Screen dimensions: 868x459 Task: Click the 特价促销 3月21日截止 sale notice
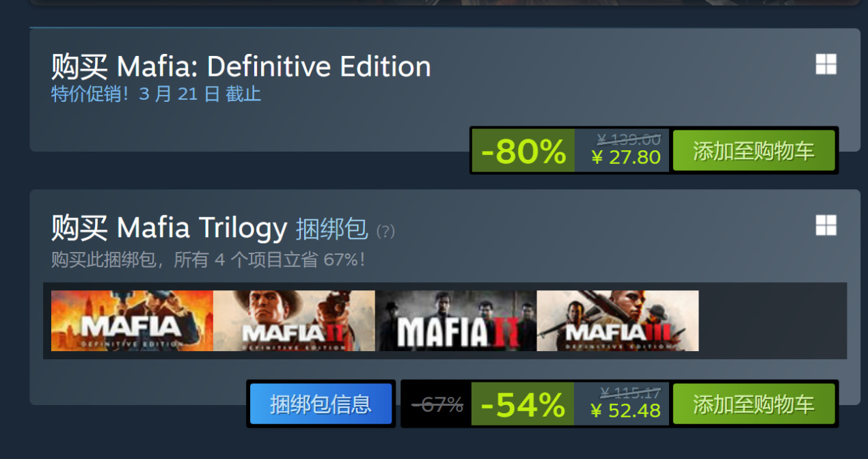click(156, 94)
